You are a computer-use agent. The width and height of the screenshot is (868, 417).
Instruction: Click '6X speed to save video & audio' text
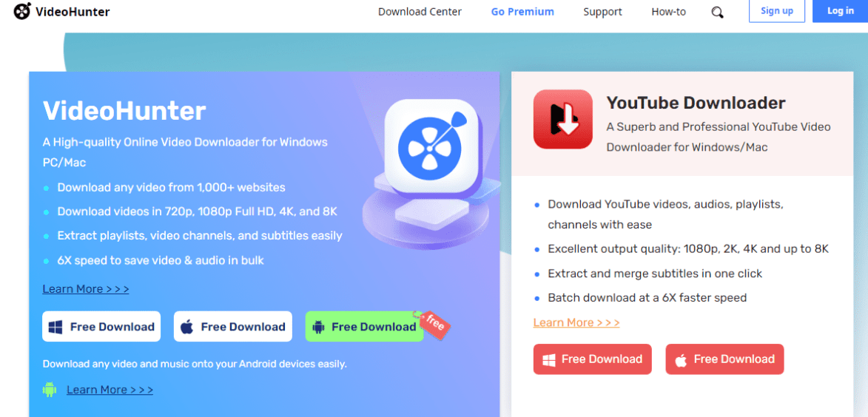pos(161,260)
